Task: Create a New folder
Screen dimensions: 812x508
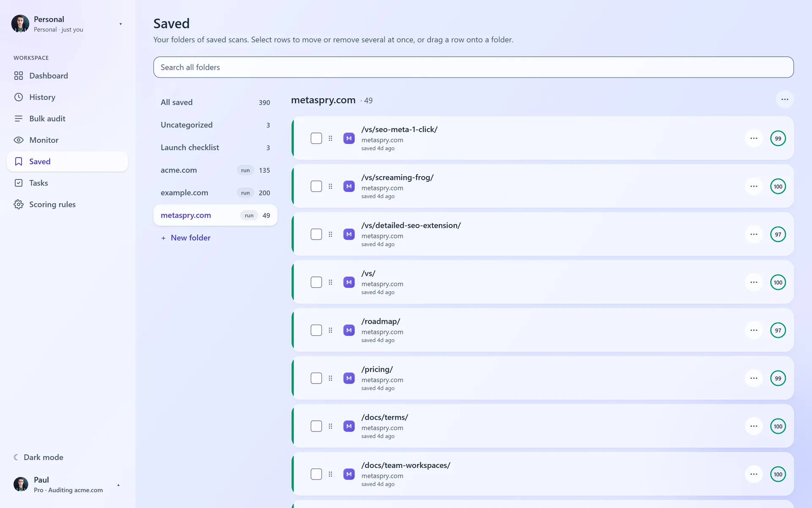Action: click(186, 238)
